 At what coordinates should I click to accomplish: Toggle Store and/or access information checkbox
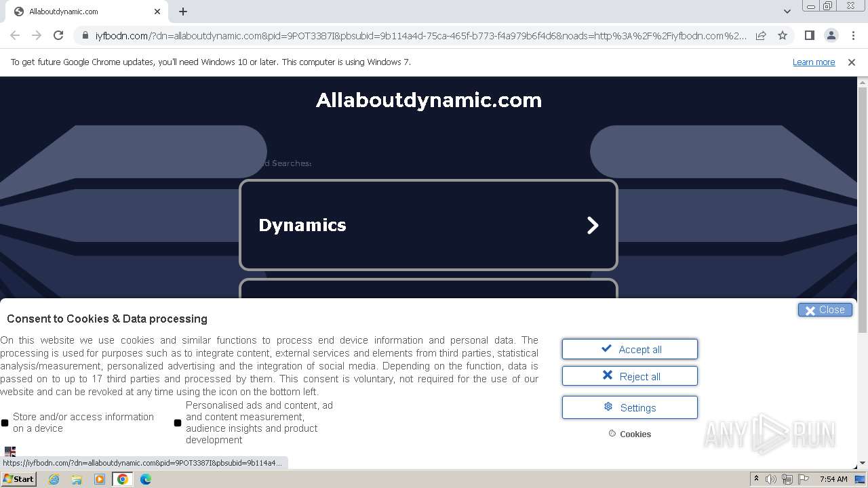pyautogui.click(x=5, y=423)
